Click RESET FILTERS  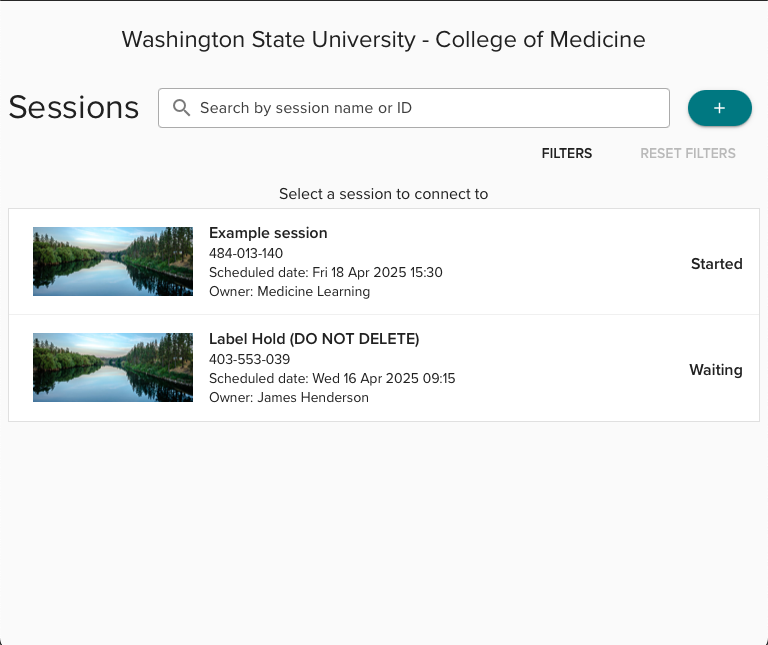[x=688, y=153]
